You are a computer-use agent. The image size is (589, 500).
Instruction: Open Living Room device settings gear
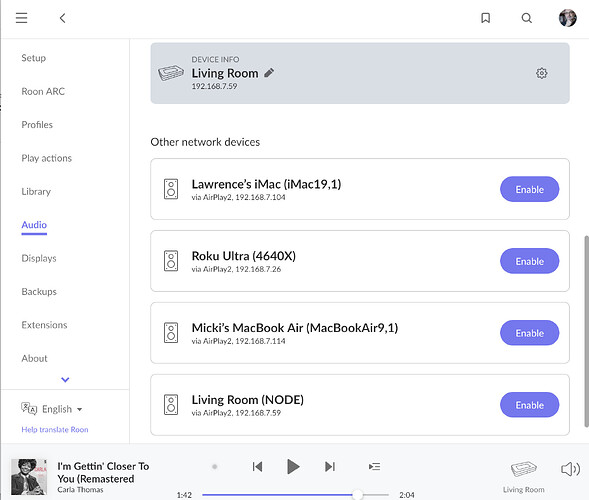coord(541,73)
